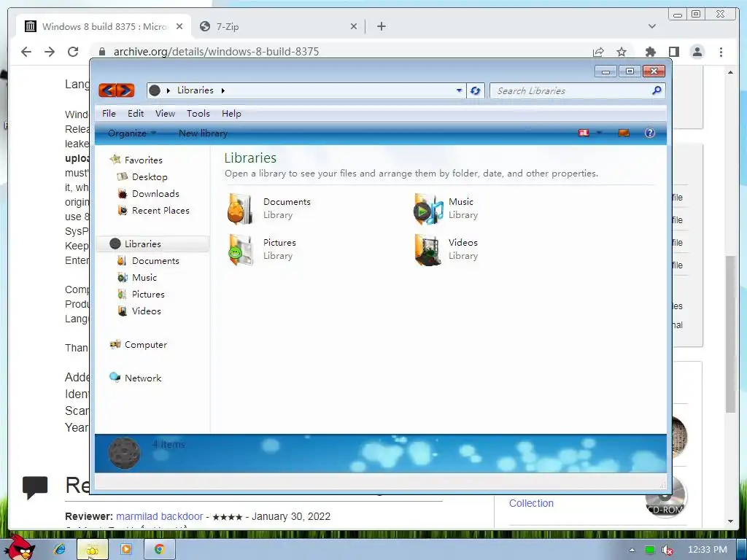This screenshot has width=747, height=560.
Task: Click Chrome share page icon
Action: click(x=598, y=52)
